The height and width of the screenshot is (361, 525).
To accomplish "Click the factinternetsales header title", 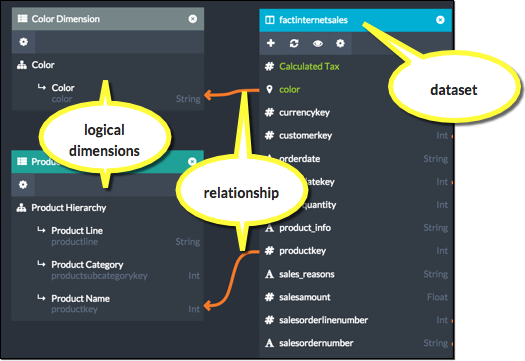I will point(313,20).
